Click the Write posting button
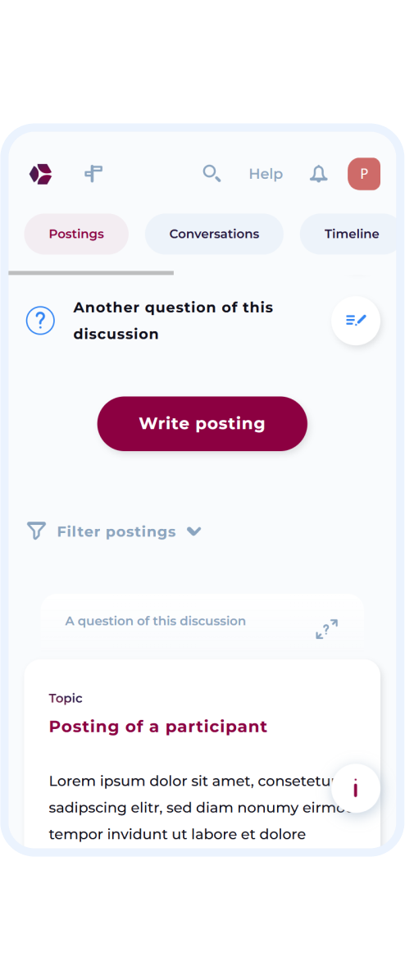Screen dimensions: 405x980 202,424
